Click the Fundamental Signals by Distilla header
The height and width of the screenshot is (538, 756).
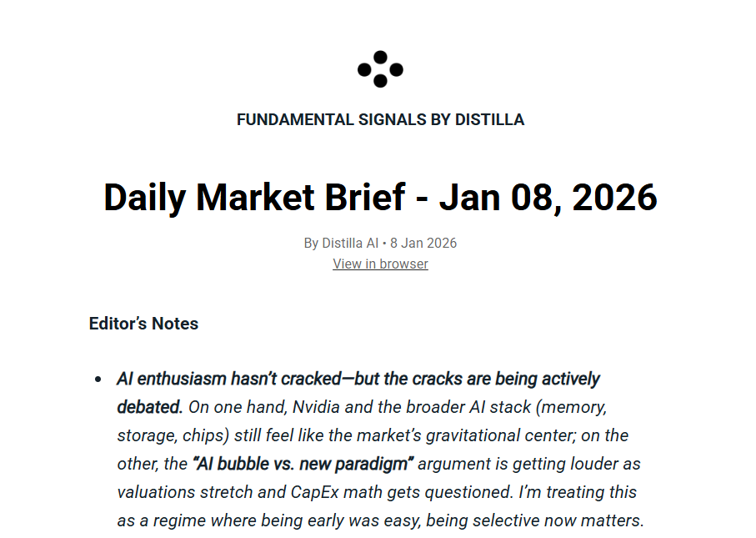click(380, 119)
